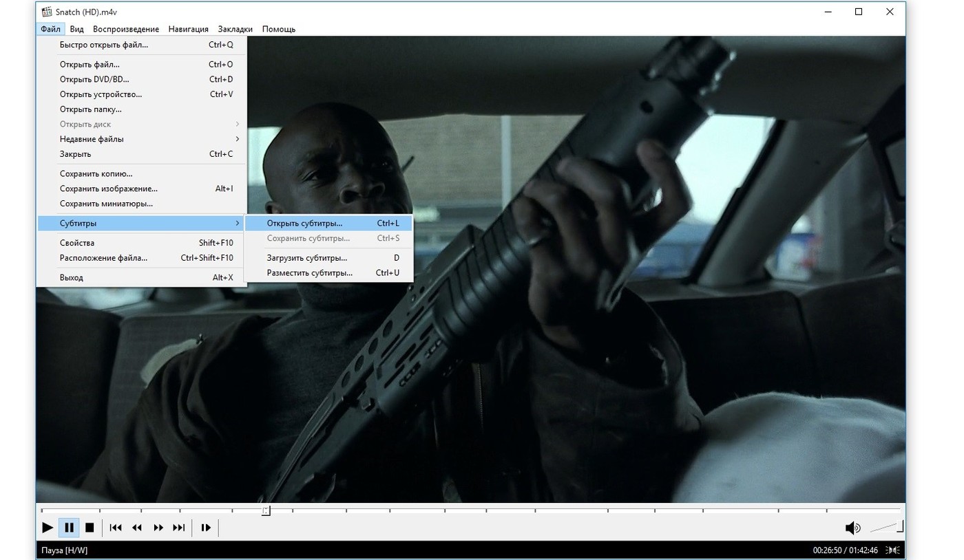Click the playback time counter 00:26:50 / 01:42:46
The width and height of the screenshot is (964, 560).
pyautogui.click(x=845, y=550)
